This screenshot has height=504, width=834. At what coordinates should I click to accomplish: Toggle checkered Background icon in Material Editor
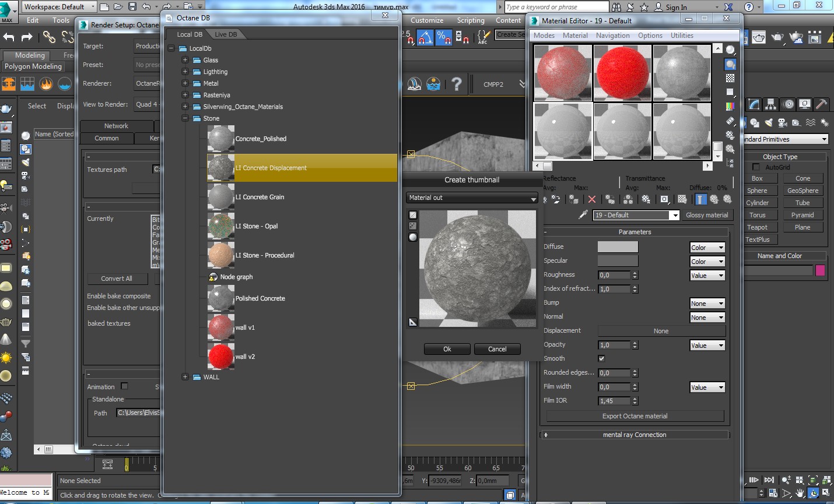[730, 78]
